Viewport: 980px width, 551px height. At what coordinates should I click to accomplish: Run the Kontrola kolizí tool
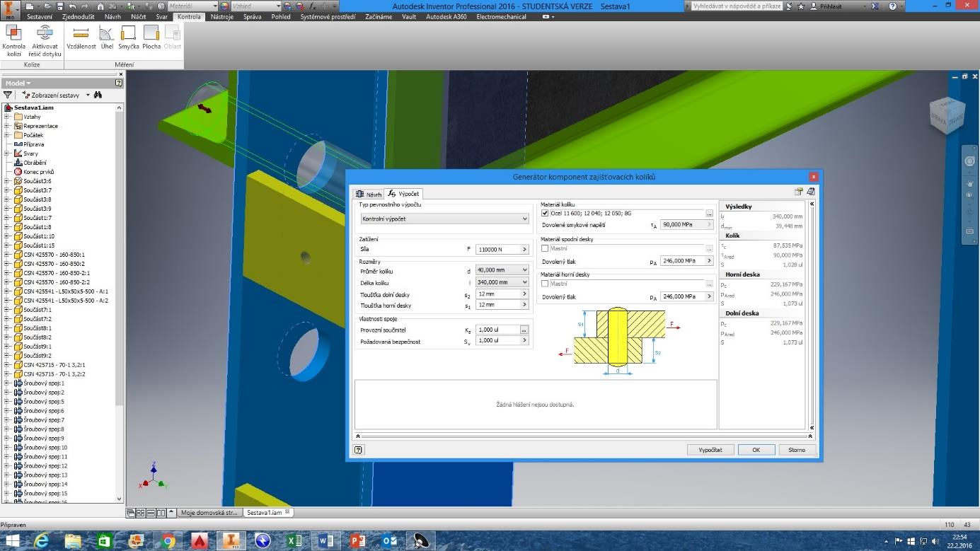tap(14, 40)
